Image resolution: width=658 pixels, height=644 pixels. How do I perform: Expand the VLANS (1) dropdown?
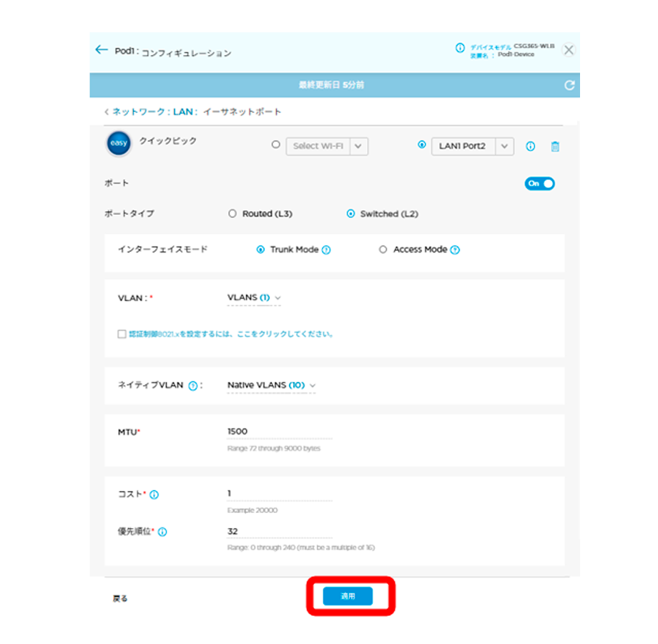(254, 298)
